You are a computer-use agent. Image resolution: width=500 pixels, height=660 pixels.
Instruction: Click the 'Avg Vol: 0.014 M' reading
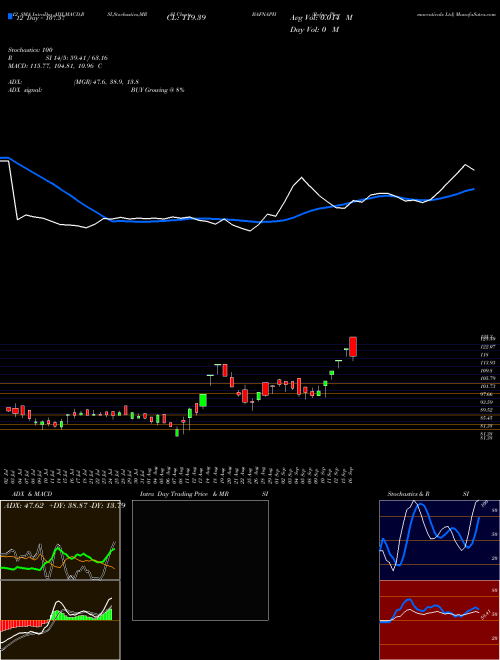(x=321, y=18)
